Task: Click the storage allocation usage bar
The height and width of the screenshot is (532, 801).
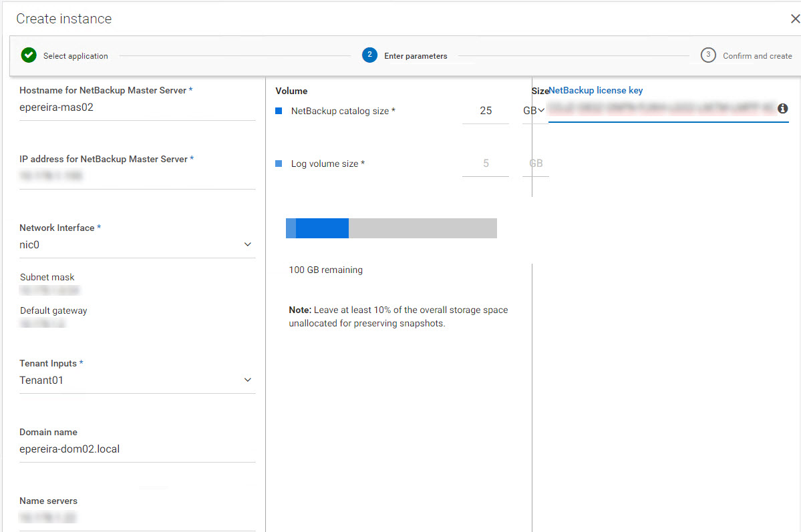Action: pyautogui.click(x=391, y=228)
